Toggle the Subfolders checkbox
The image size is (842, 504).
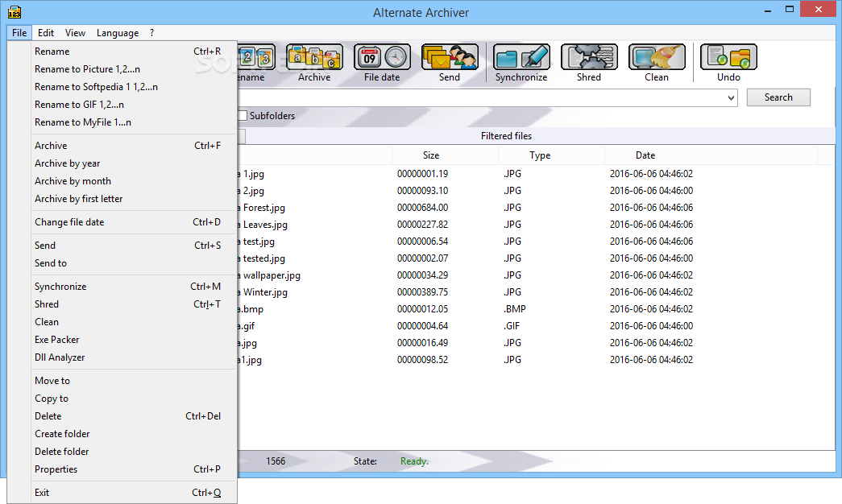tap(243, 115)
